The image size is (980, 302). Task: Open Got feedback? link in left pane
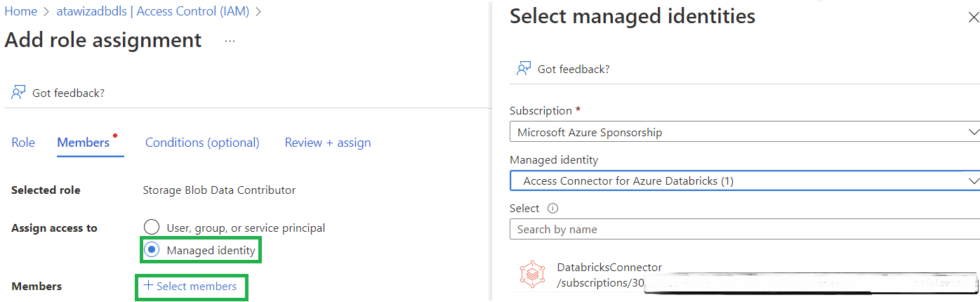coord(68,93)
